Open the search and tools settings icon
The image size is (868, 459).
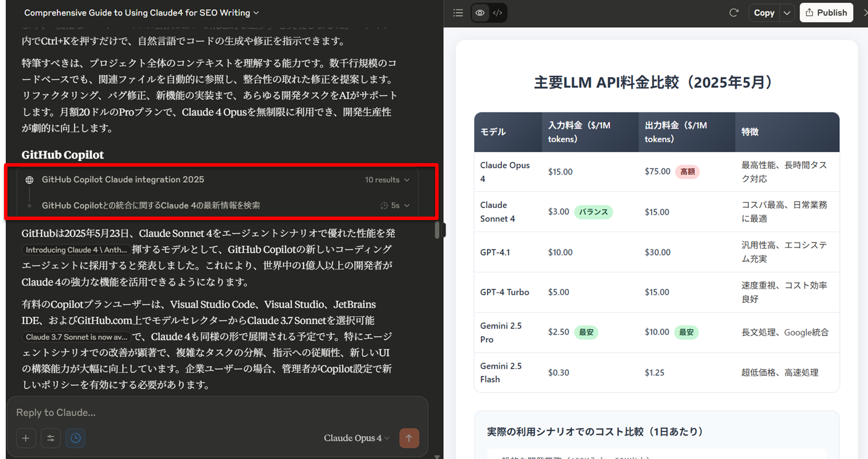(x=51, y=438)
